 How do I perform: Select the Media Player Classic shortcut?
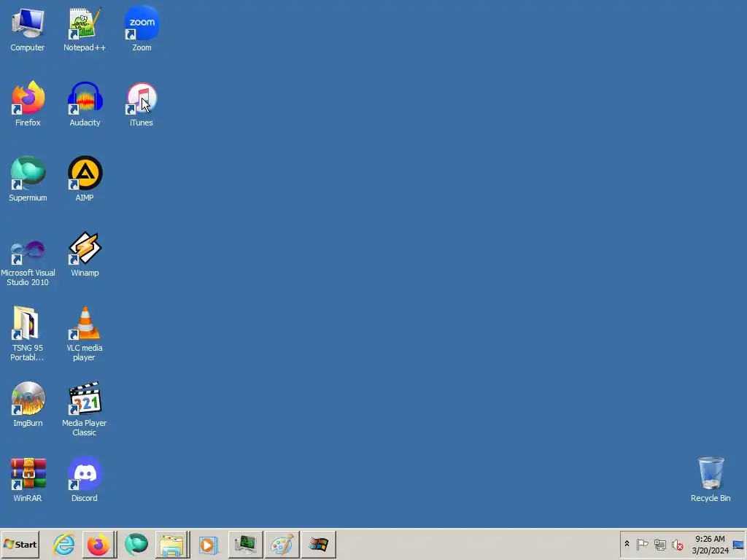point(85,410)
